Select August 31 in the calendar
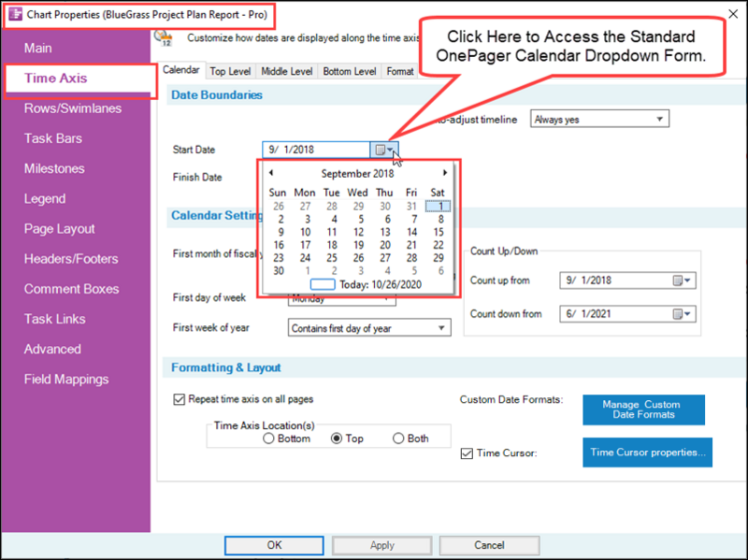Screen dimensions: 748x560 click(x=411, y=206)
